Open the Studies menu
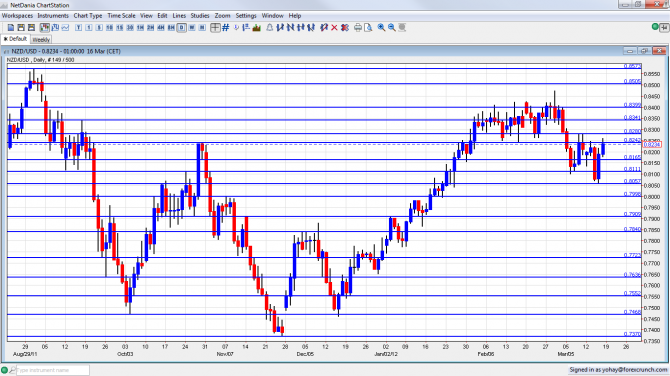 pyautogui.click(x=200, y=15)
